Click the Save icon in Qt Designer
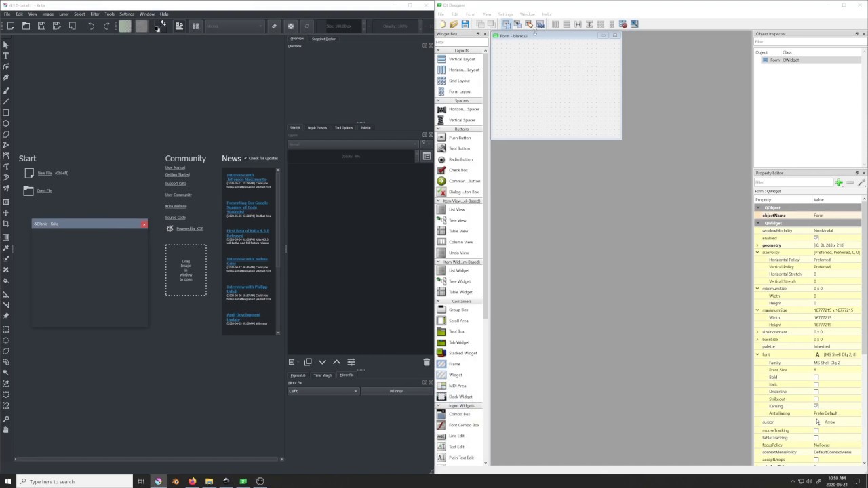 click(x=465, y=24)
